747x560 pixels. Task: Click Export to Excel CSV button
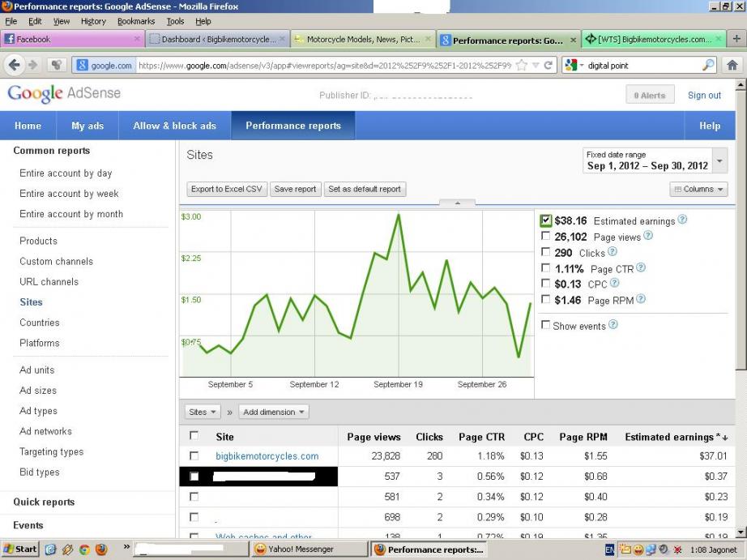pos(227,189)
